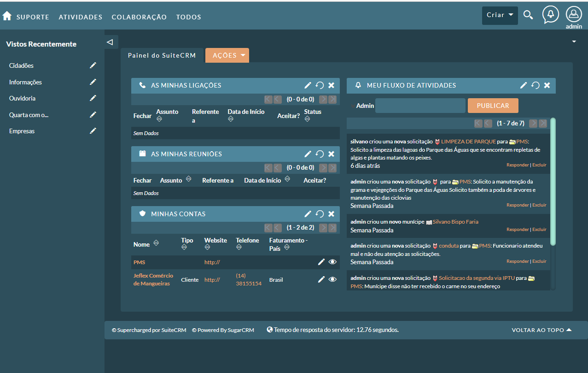Open the TODOS menu
This screenshot has height=373, width=588.
coord(189,17)
